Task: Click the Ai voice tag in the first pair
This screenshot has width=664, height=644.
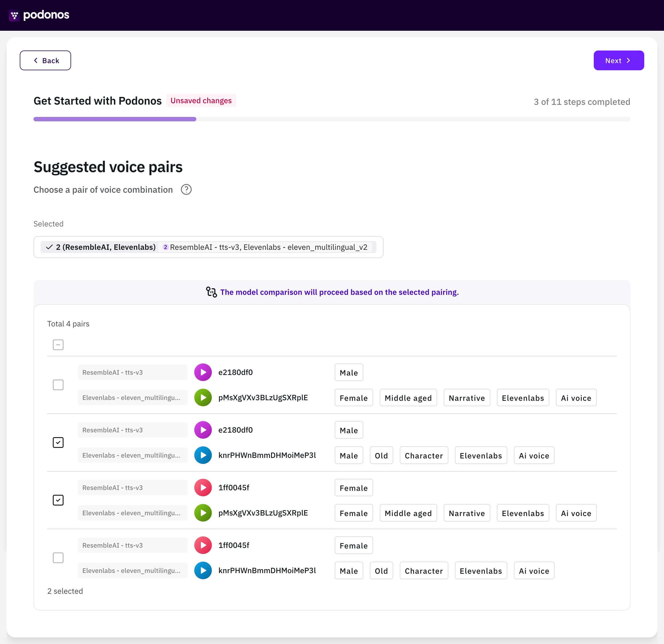Action: 576,398
